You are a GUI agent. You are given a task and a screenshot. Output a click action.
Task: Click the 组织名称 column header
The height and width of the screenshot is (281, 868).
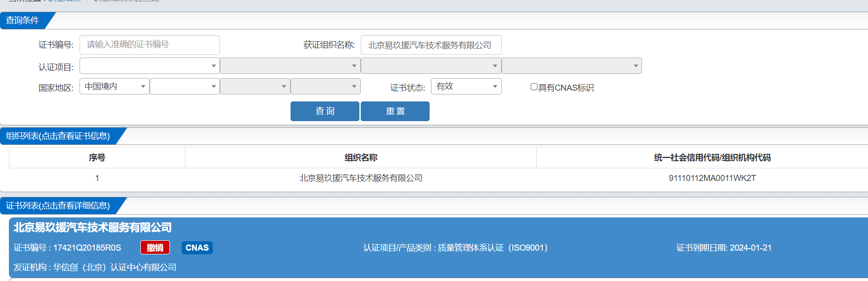tap(361, 158)
